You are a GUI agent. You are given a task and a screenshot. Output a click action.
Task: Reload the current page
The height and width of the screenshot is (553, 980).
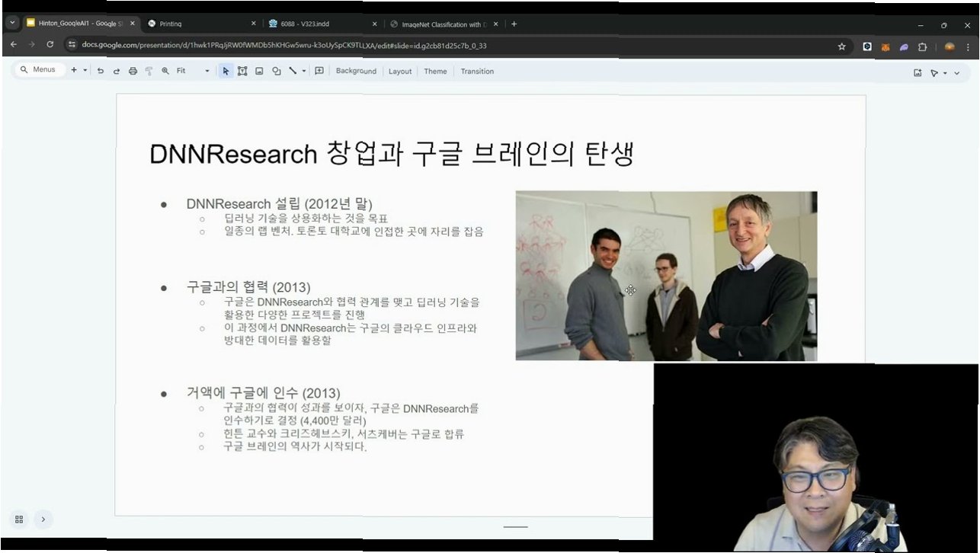pyautogui.click(x=50, y=45)
